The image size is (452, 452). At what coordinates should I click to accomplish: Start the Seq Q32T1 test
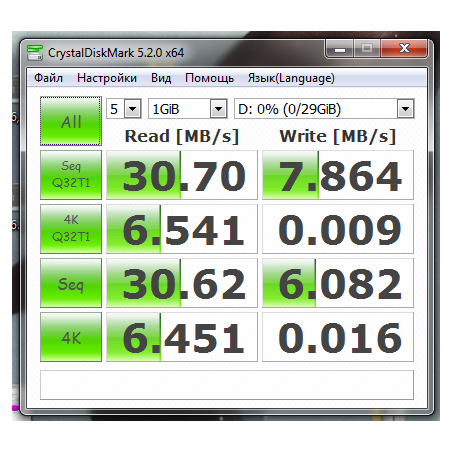[x=71, y=175]
